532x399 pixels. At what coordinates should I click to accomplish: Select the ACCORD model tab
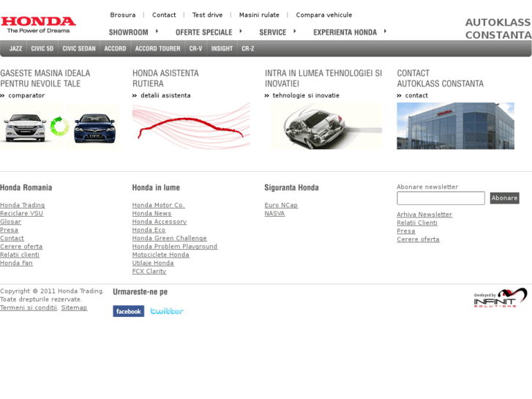point(116,48)
